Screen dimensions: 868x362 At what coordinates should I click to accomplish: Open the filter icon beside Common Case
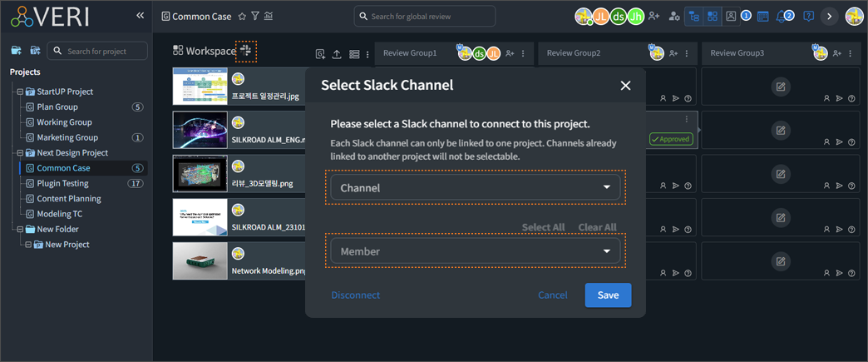[x=255, y=17]
